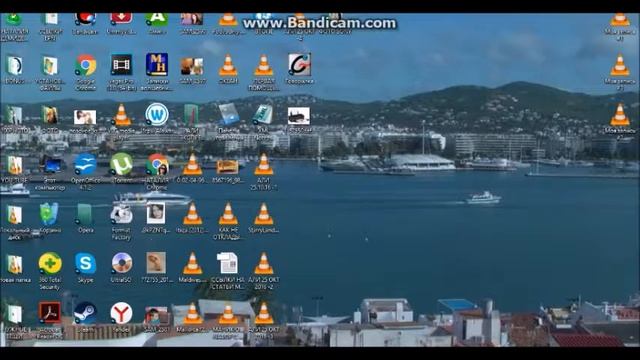Image resolution: width=640 pixels, height=360 pixels.
Task: Open the green uTorrent shortcut
Action: [x=121, y=164]
